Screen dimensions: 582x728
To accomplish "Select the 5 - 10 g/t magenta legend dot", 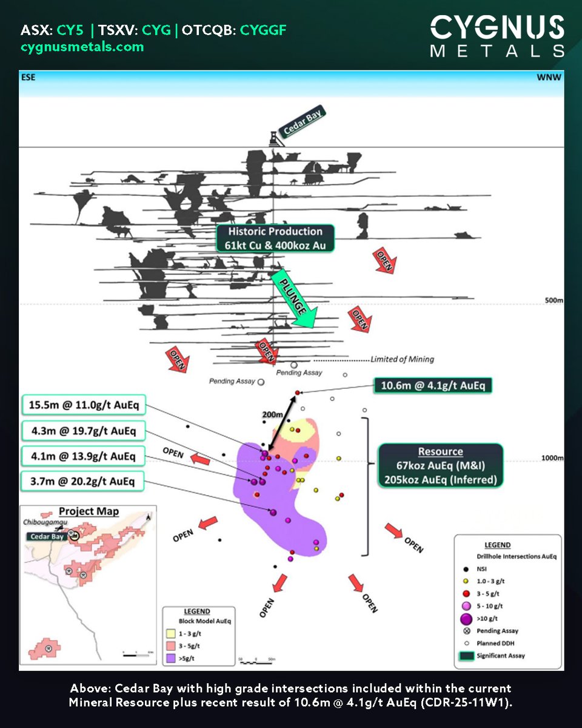I will [x=466, y=606].
